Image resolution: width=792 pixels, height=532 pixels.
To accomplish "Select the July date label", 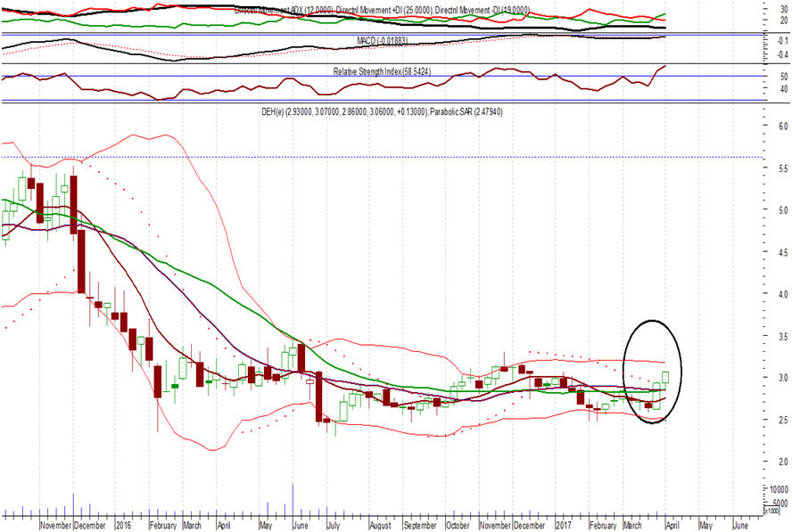I will point(334,526).
